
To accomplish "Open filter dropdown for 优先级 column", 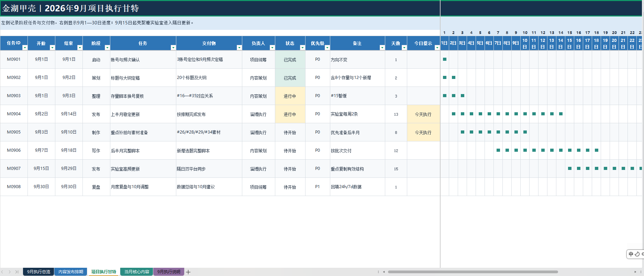I will click(327, 48).
